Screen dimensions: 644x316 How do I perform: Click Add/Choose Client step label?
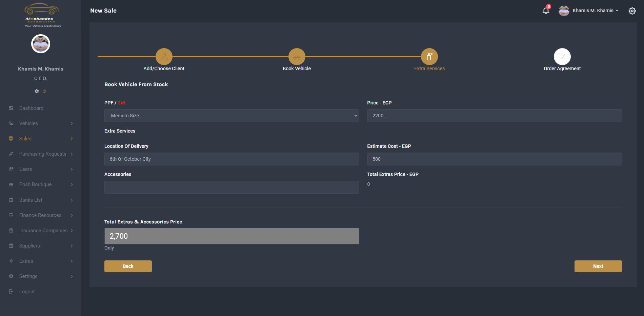point(164,68)
